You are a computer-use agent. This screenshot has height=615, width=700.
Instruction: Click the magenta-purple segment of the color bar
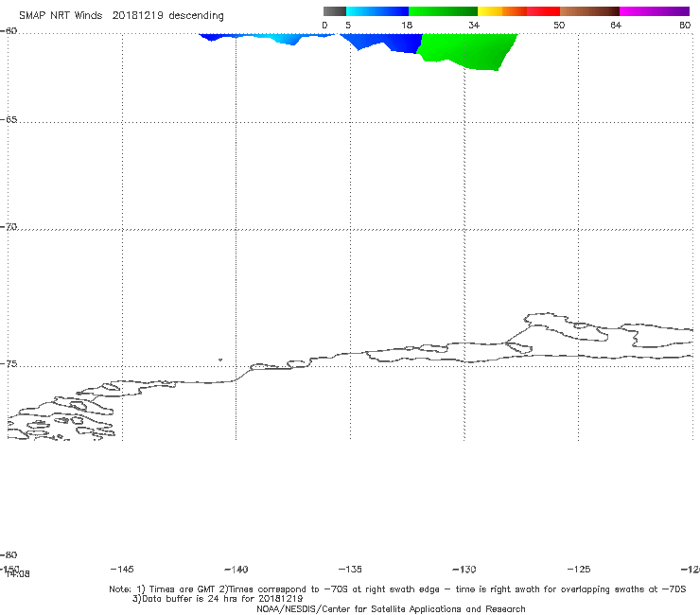[x=655, y=11]
